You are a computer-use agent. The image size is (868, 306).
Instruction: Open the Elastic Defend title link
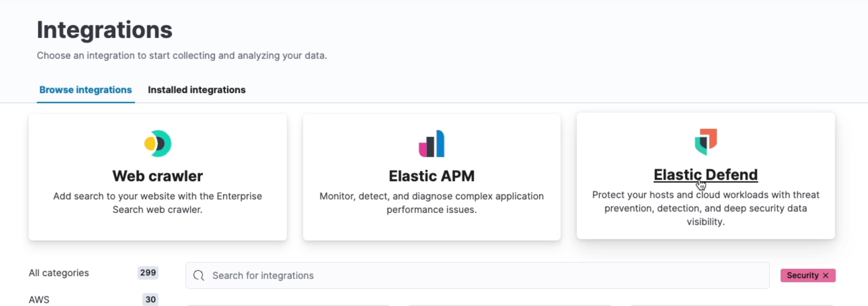706,175
